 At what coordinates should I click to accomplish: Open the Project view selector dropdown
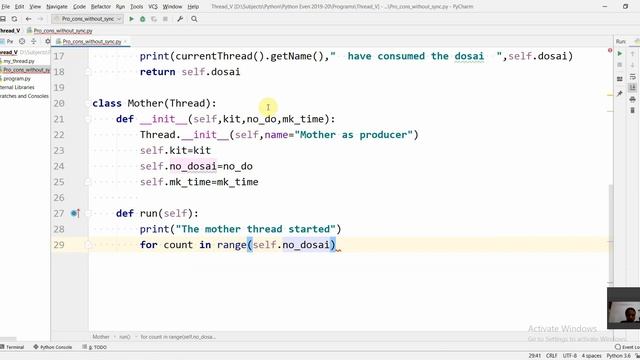click(x=7, y=41)
